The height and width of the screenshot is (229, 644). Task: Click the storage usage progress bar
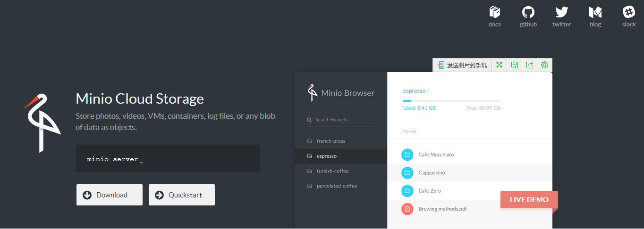click(x=451, y=101)
